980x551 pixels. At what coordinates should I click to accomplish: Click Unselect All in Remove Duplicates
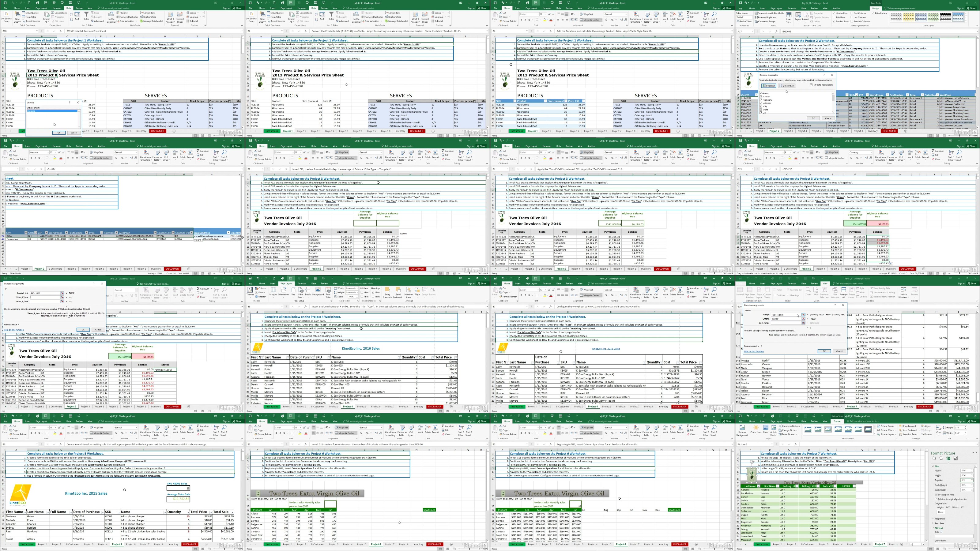786,86
